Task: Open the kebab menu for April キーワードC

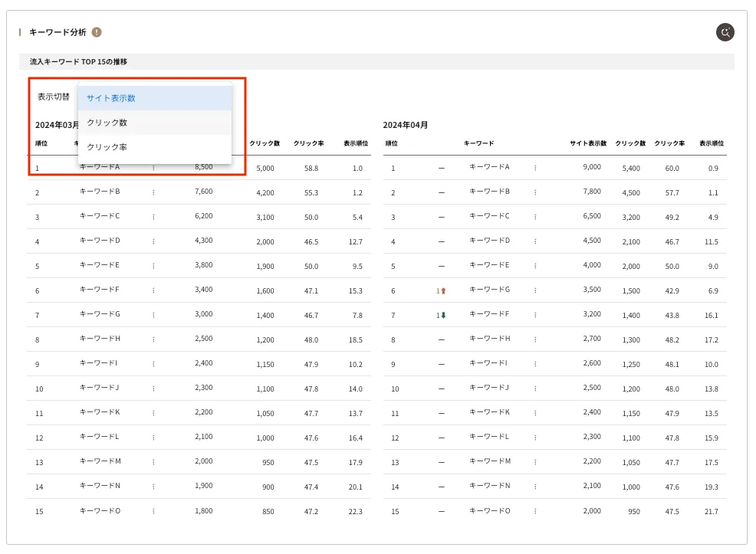Action: tap(535, 217)
